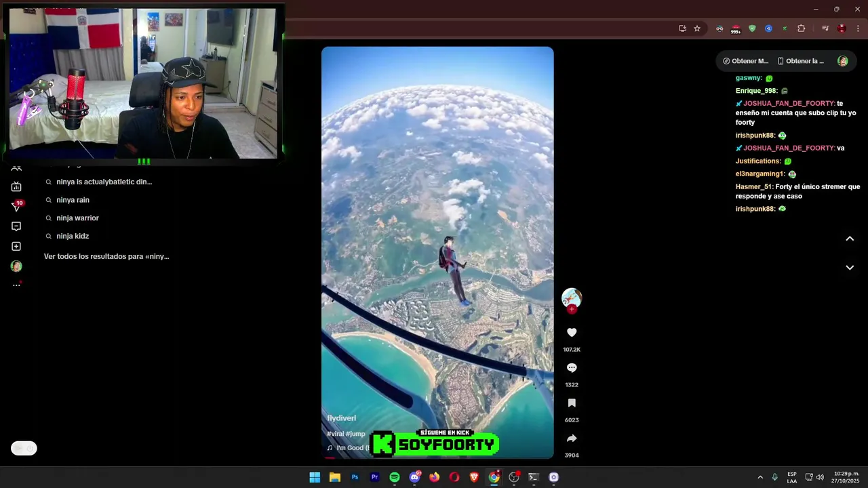
Task: Switch to Chrome in the taskbar
Action: tap(494, 477)
